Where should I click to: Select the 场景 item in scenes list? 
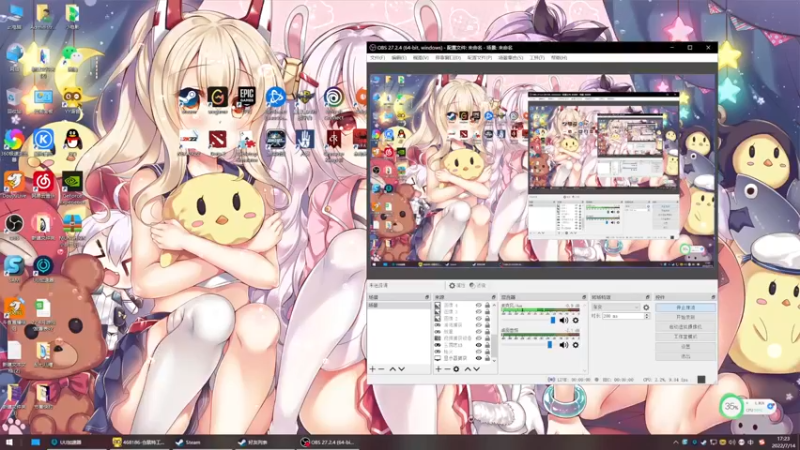(x=399, y=305)
